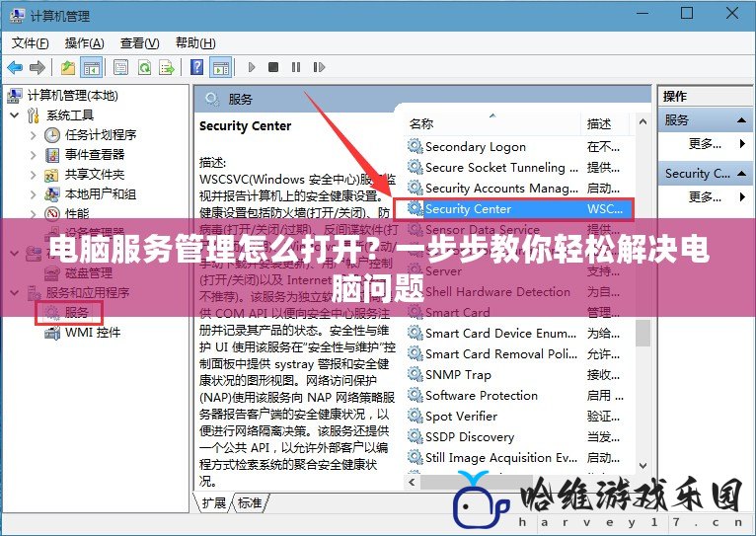Click the Up one level folder icon

[68, 67]
